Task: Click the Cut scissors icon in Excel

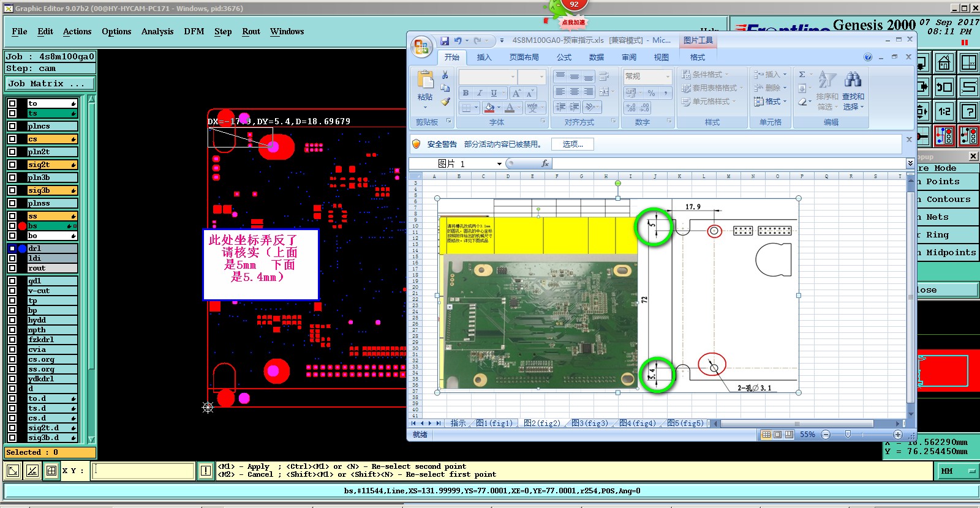Action: pos(445,75)
